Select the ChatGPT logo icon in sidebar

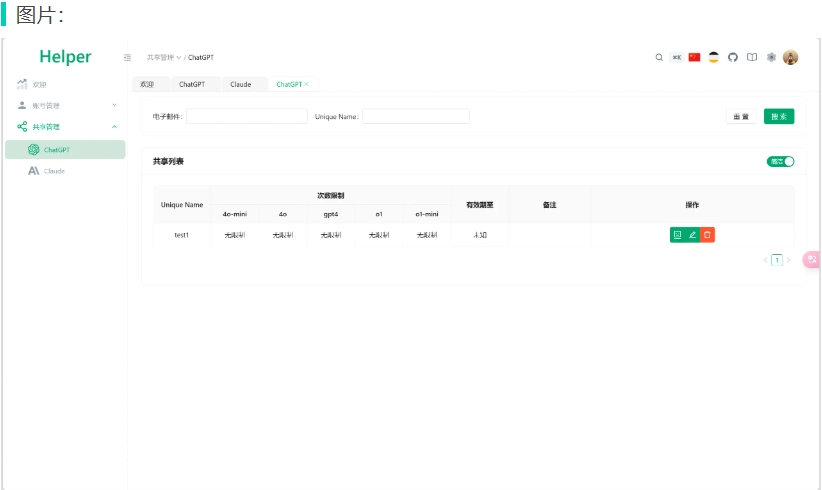pos(34,149)
